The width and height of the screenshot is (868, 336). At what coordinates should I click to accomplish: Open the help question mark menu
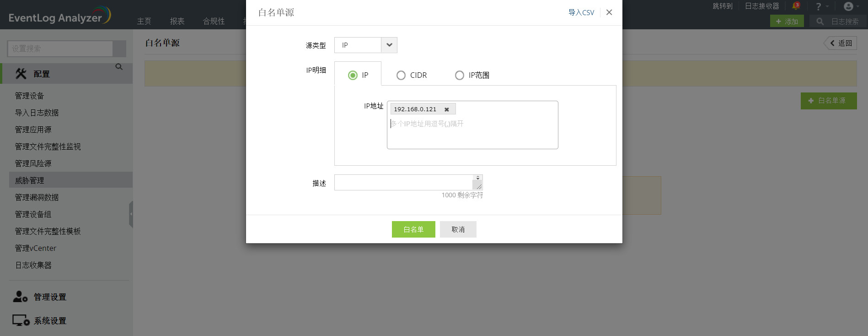[822, 6]
